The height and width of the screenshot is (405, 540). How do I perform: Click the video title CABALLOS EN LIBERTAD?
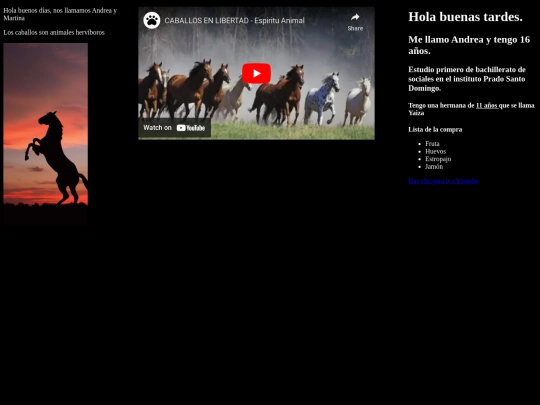pos(234,21)
